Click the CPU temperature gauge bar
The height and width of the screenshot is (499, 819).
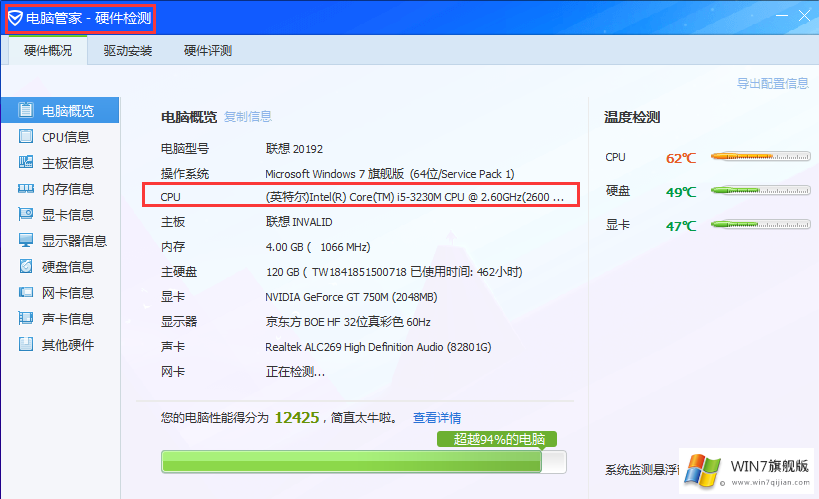coord(760,156)
